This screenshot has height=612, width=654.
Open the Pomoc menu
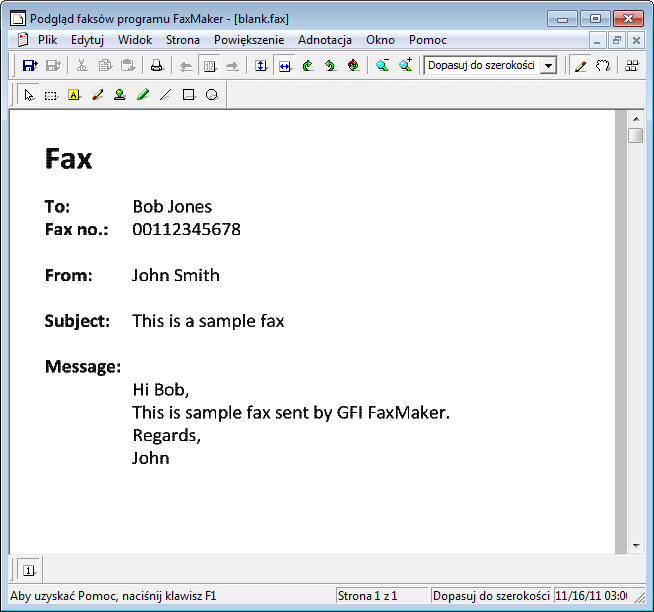click(428, 40)
